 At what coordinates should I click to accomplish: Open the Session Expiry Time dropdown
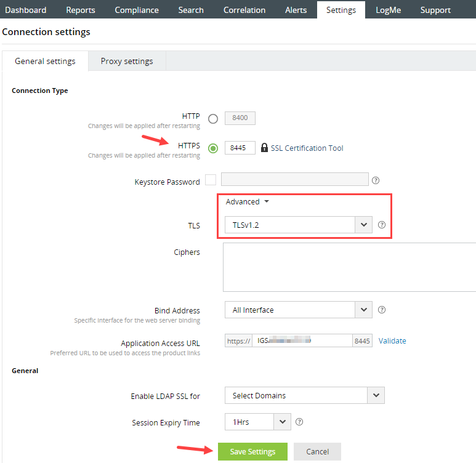pyautogui.click(x=258, y=422)
